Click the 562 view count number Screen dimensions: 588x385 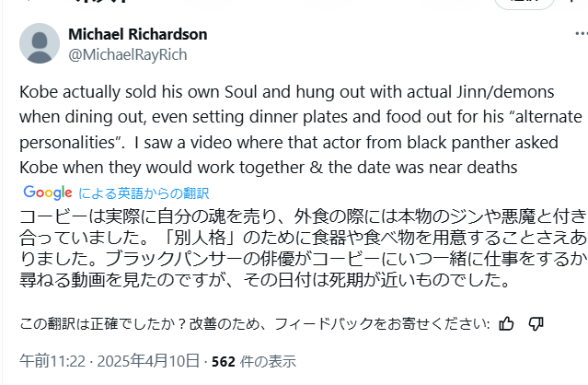[x=224, y=361]
